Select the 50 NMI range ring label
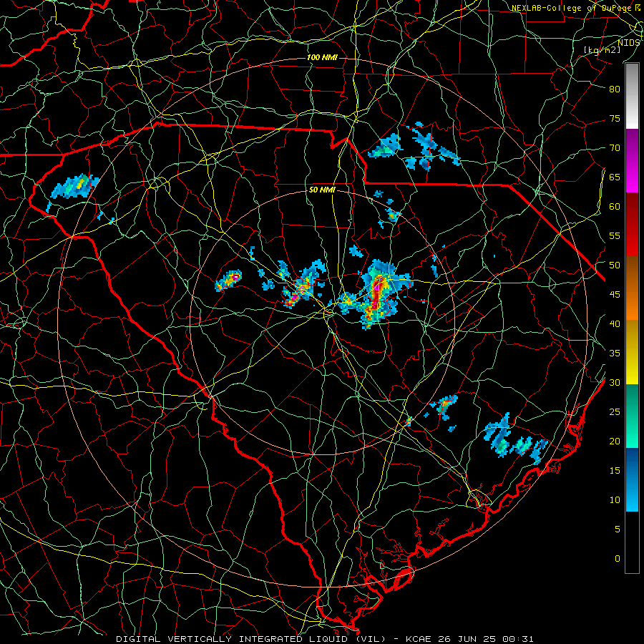This screenshot has width=644, height=644. pyautogui.click(x=322, y=190)
